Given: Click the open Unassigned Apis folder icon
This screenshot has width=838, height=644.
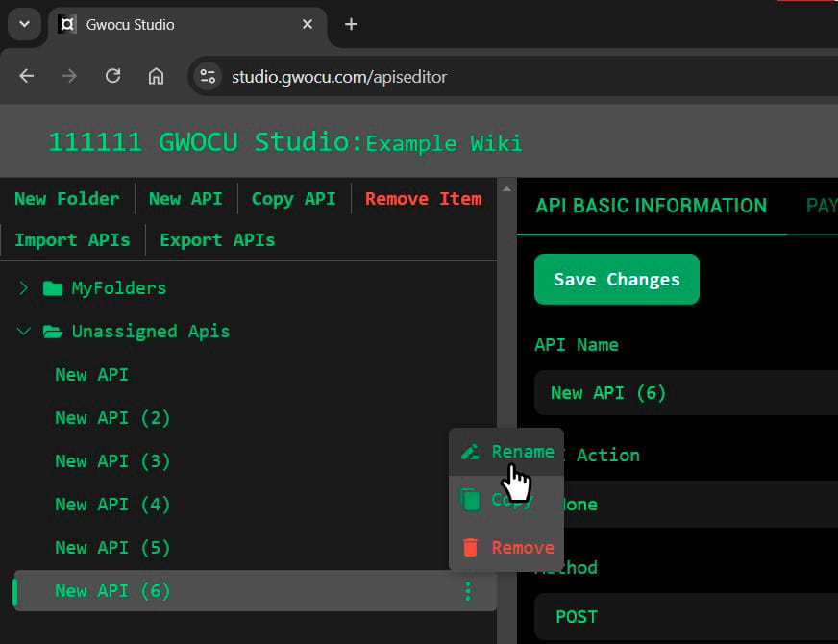Looking at the screenshot, I should click(52, 332).
